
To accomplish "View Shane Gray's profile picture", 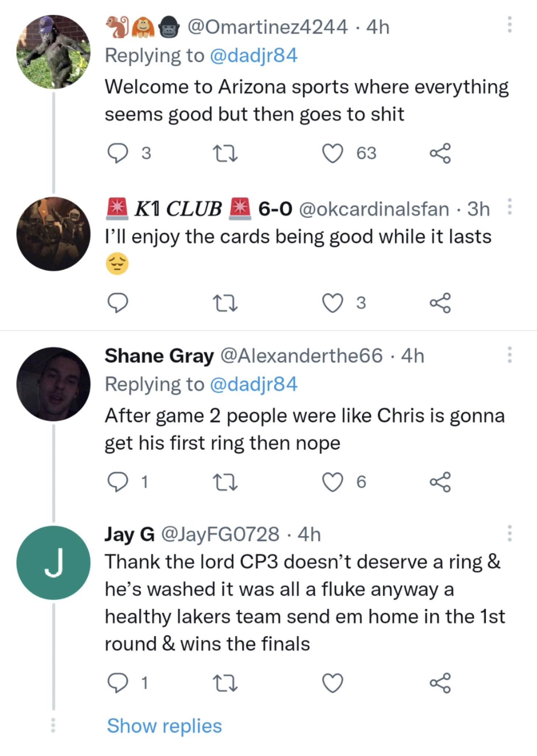I will coord(54,384).
